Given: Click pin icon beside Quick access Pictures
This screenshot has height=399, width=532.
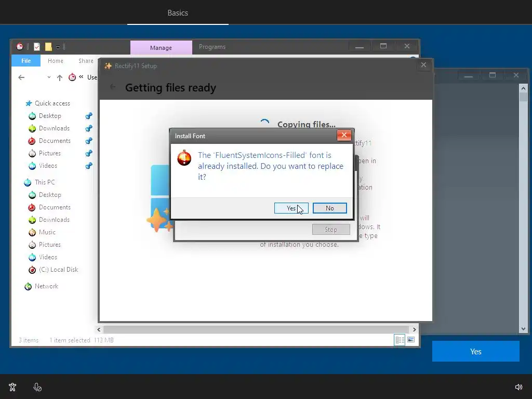Looking at the screenshot, I should click(x=88, y=153).
